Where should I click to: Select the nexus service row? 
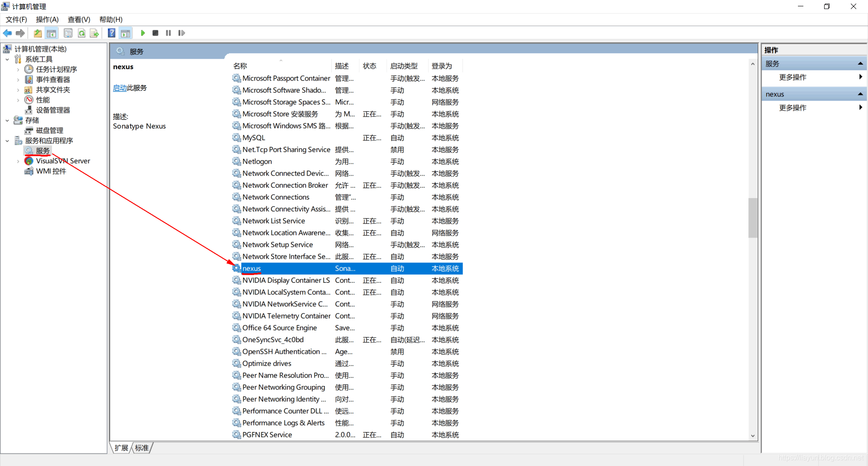pos(347,269)
